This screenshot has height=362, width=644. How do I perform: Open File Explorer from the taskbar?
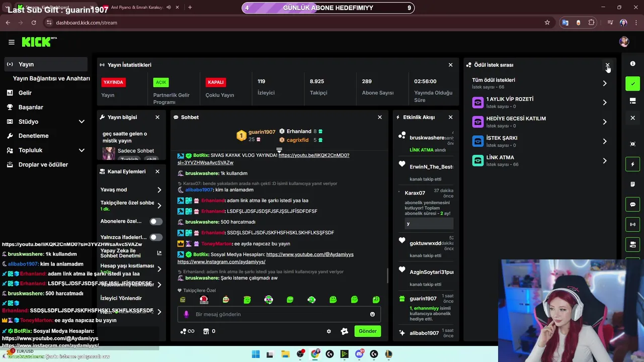pos(285,354)
